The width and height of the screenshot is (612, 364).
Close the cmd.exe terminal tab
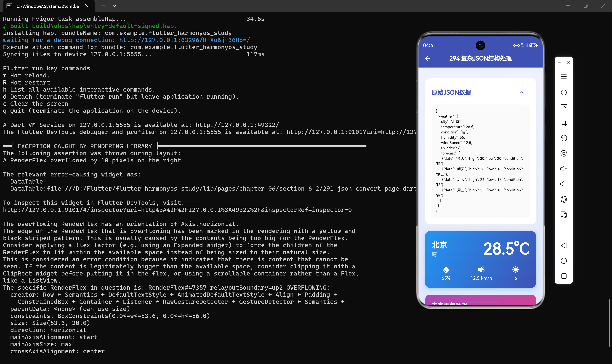(87, 6)
